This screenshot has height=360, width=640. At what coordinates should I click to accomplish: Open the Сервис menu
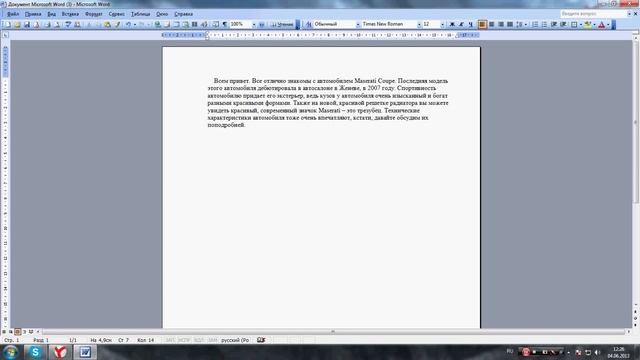tap(117, 14)
